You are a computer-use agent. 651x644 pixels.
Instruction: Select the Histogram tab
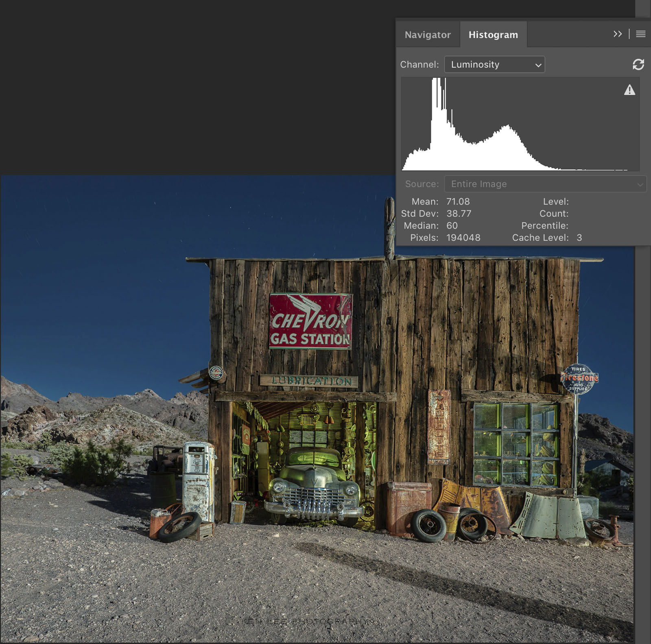tap(493, 35)
